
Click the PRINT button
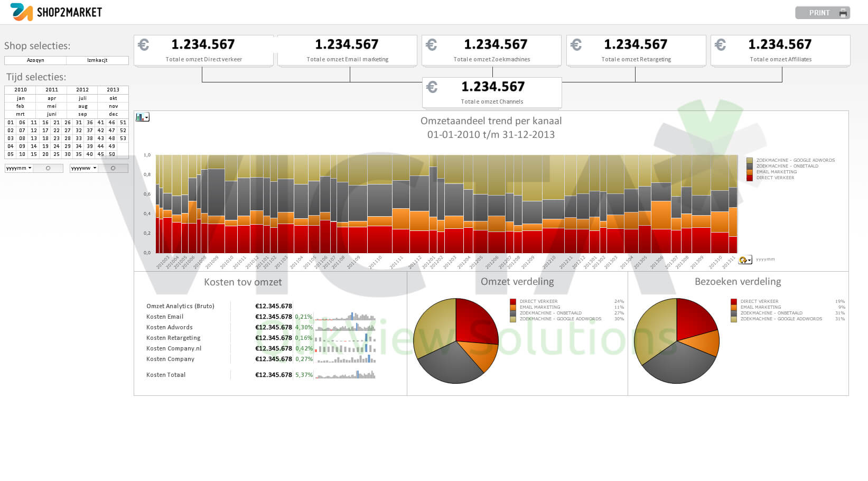pyautogui.click(x=823, y=13)
